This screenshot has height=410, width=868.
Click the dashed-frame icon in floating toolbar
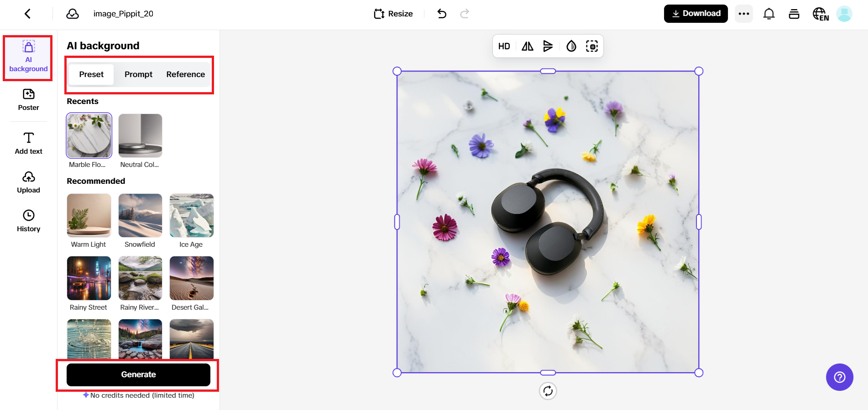pos(592,46)
